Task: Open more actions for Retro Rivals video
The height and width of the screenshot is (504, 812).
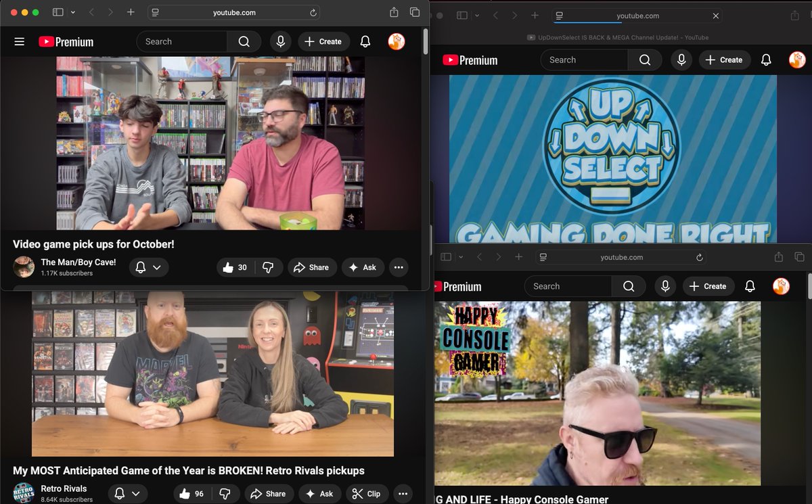Action: [403, 494]
